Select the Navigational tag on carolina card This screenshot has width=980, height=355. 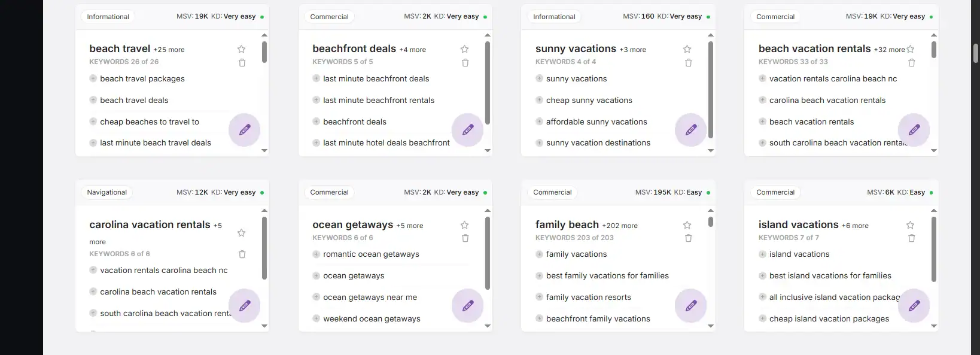(x=106, y=192)
